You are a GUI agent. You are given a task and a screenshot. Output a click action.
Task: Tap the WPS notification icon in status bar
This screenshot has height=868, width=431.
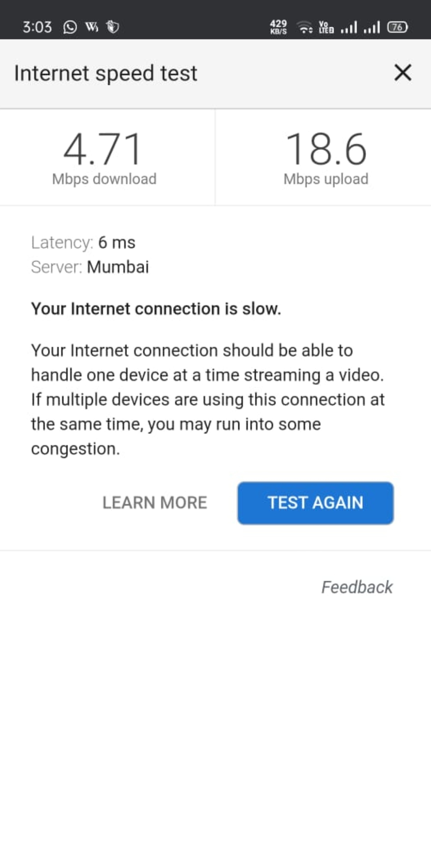coord(92,27)
